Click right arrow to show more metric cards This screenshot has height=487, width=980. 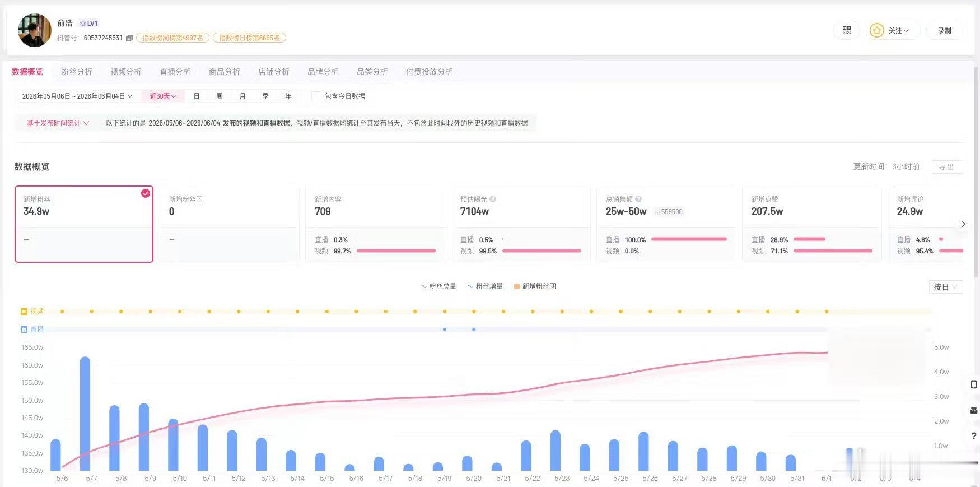(x=963, y=224)
